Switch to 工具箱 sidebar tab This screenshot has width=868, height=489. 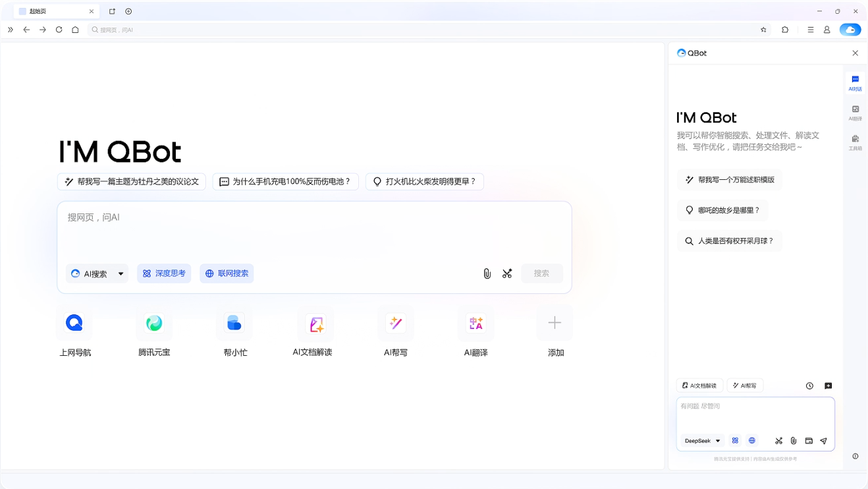point(855,143)
